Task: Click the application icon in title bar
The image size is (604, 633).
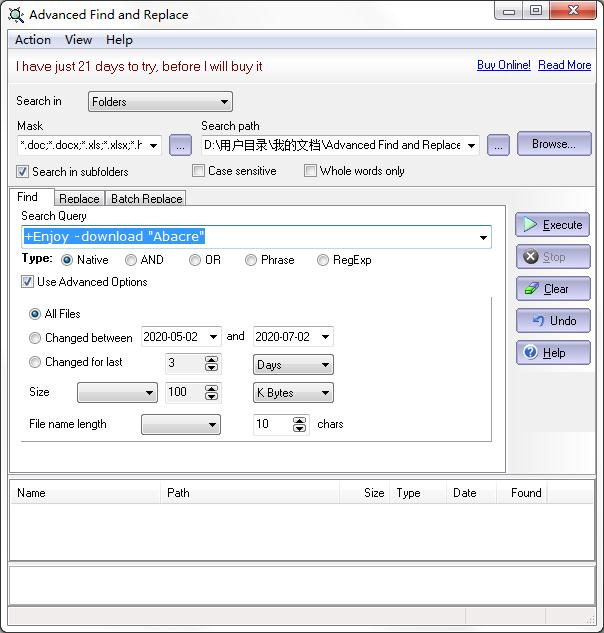Action: 15,15
